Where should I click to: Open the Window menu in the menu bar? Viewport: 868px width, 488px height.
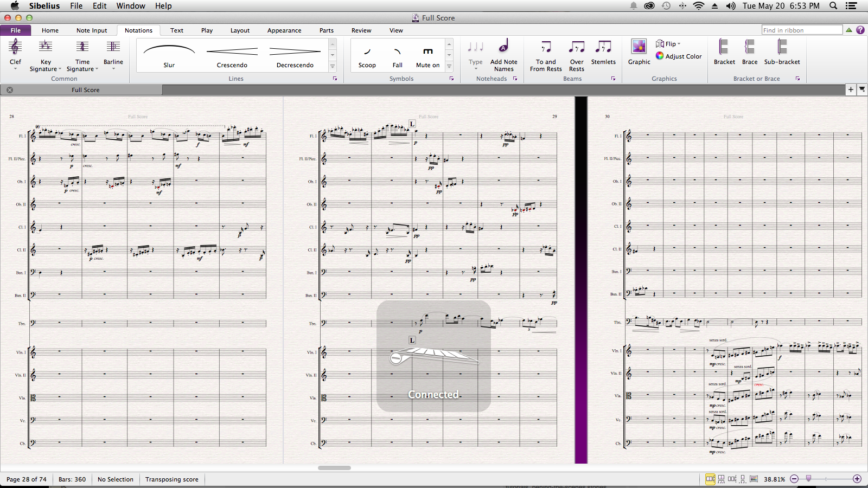tap(131, 6)
